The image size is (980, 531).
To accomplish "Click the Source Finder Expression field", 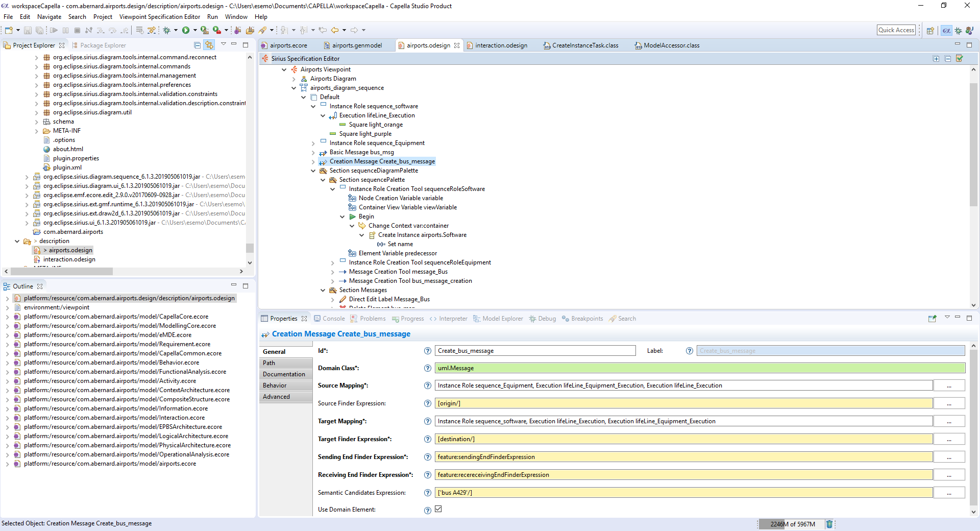I will (x=683, y=403).
